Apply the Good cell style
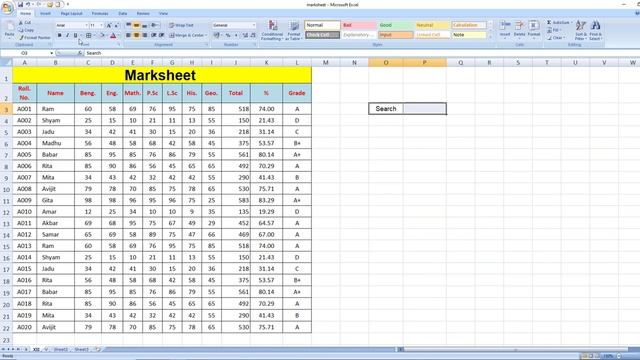 point(396,25)
